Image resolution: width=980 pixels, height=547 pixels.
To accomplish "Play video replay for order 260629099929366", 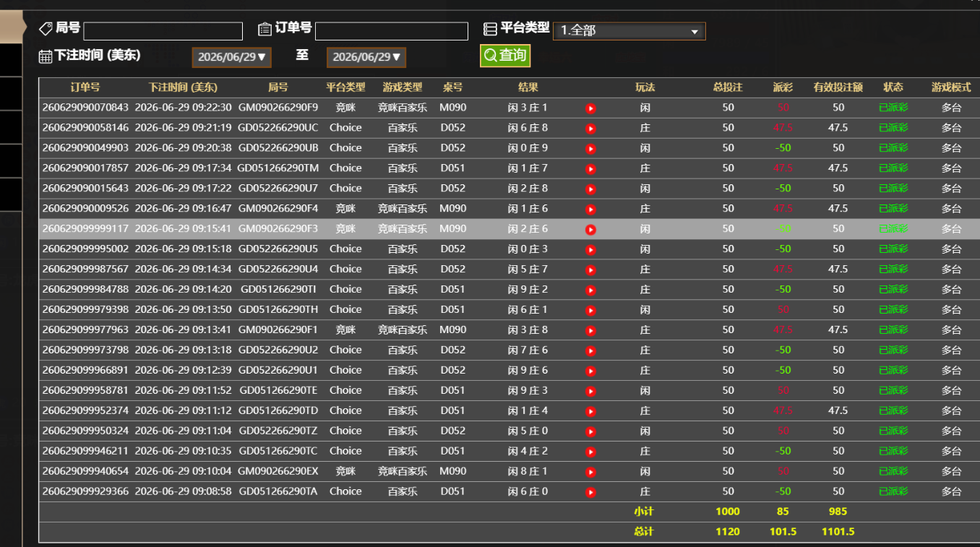I will (x=590, y=493).
